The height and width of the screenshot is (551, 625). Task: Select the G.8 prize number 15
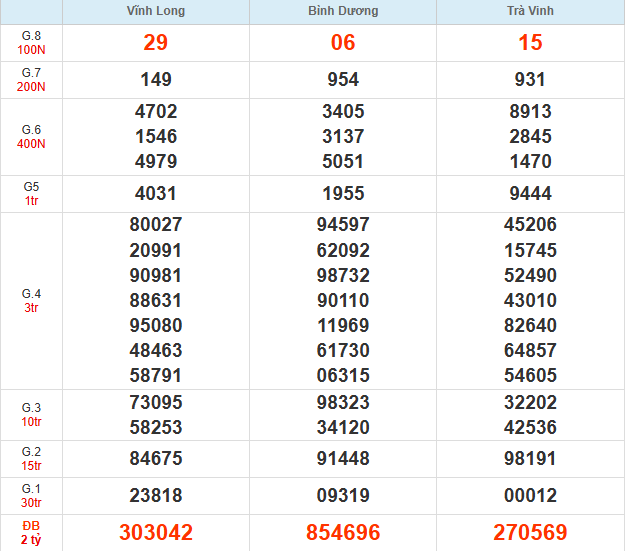pyautogui.click(x=530, y=43)
